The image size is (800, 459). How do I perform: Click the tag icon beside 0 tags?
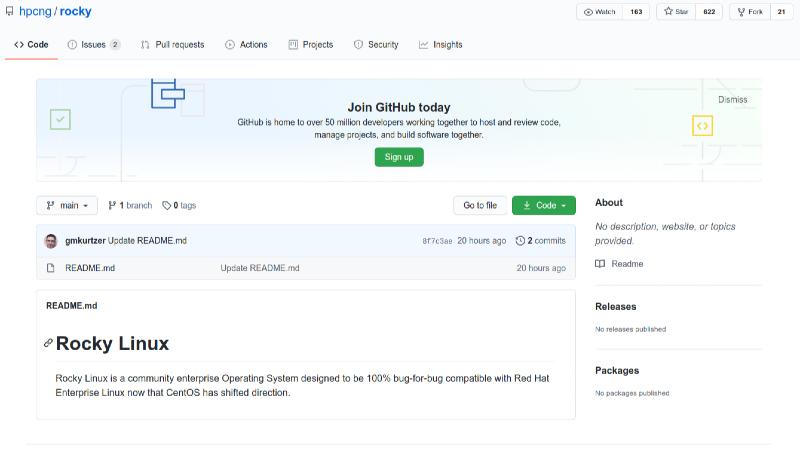(167, 206)
